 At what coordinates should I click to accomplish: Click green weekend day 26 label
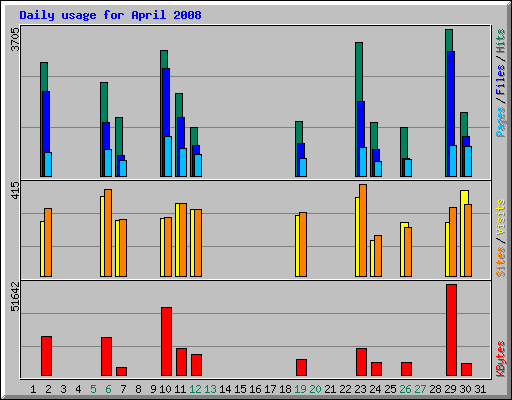405,389
